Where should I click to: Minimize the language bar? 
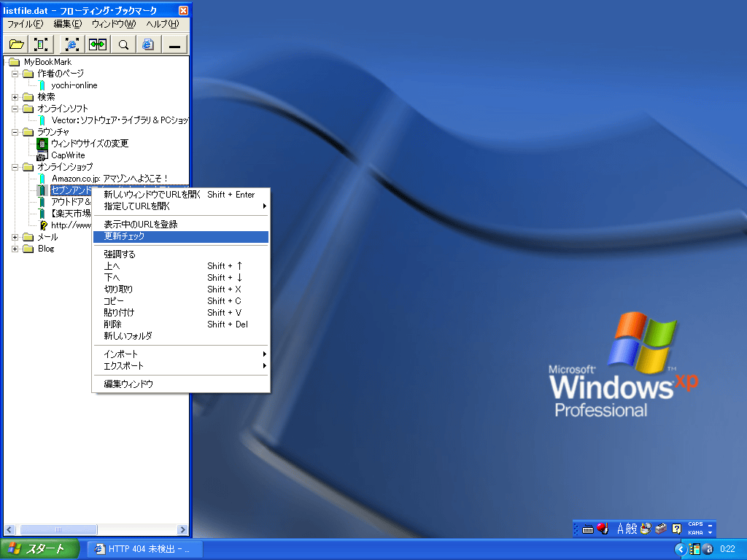click(711, 525)
